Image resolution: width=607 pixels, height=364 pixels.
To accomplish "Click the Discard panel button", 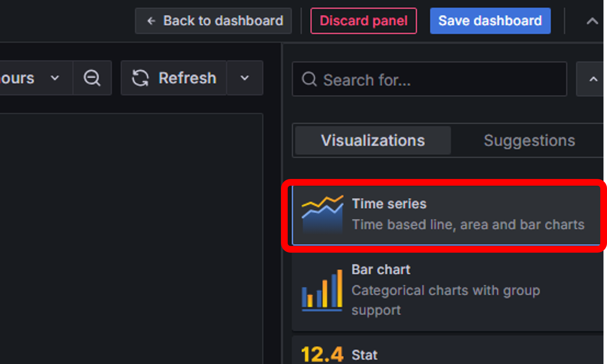I will (363, 21).
